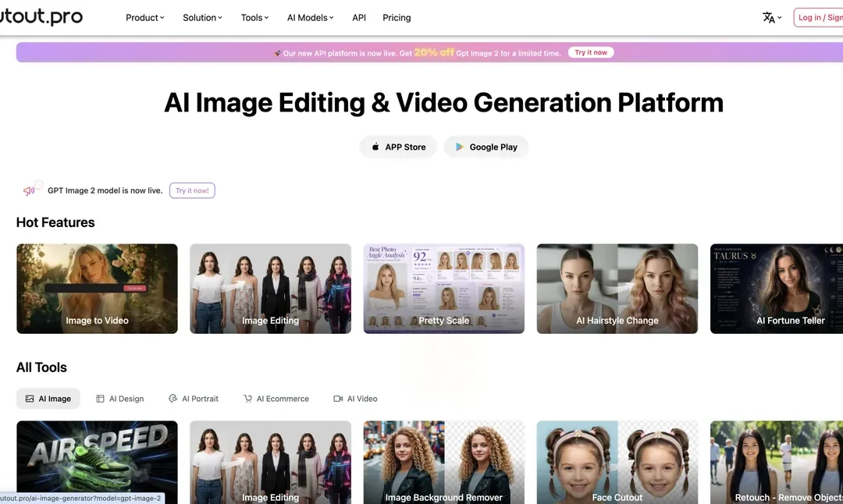Click 'GPT Image 2 model is now live.' text
This screenshot has height=504, width=843.
(x=105, y=190)
